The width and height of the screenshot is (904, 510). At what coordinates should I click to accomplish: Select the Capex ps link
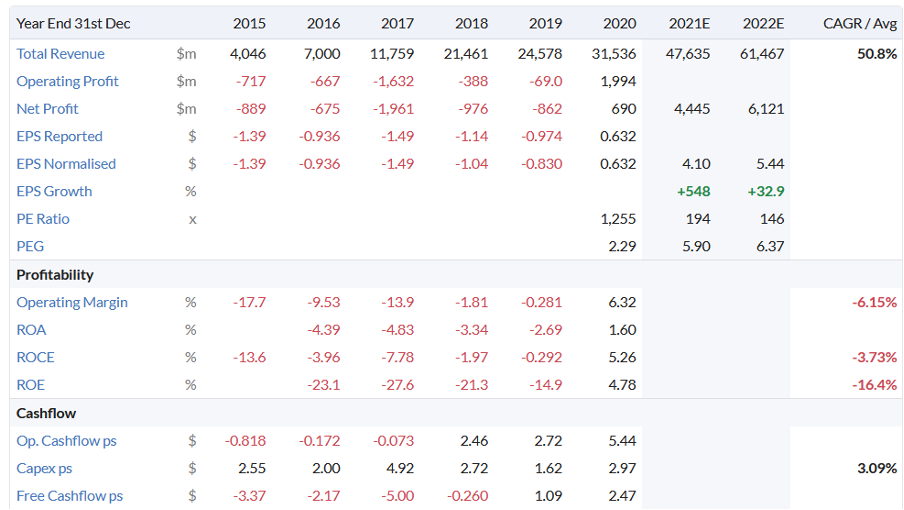pos(44,468)
